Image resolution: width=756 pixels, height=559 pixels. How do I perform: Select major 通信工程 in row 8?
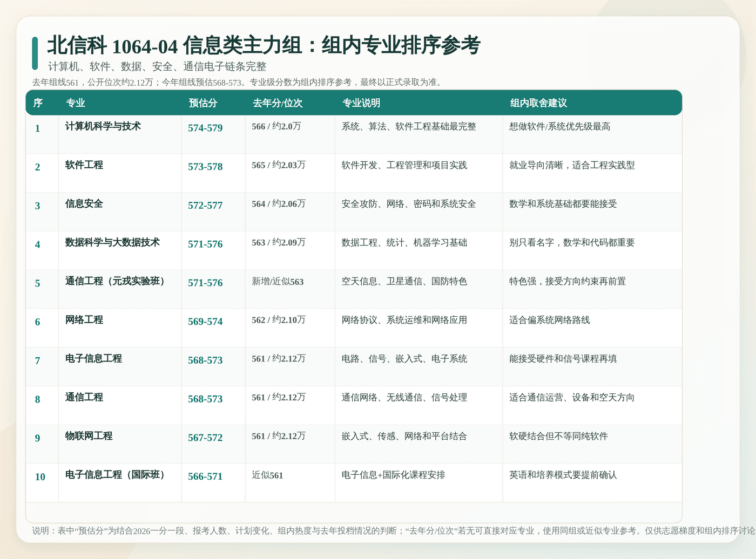pos(84,397)
